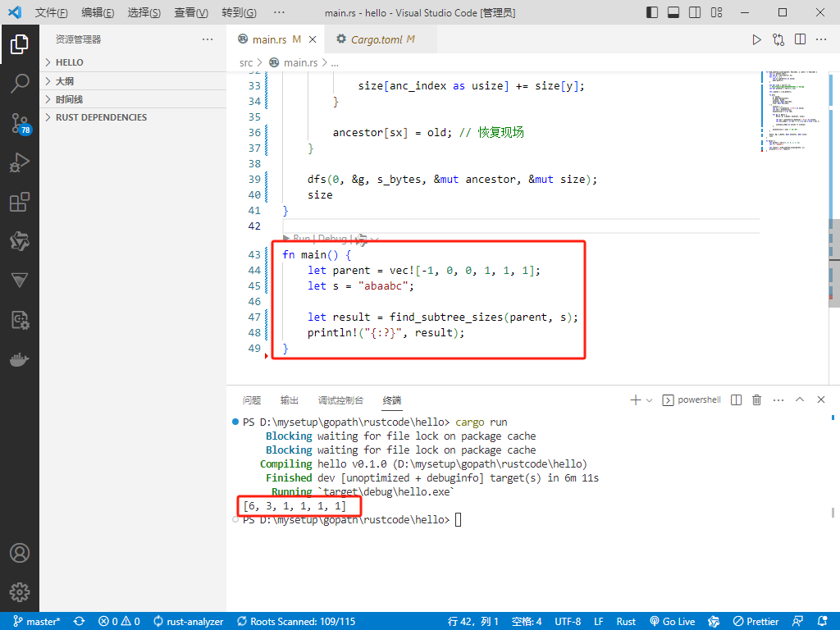Open the Manage gear icon

pyautogui.click(x=20, y=592)
